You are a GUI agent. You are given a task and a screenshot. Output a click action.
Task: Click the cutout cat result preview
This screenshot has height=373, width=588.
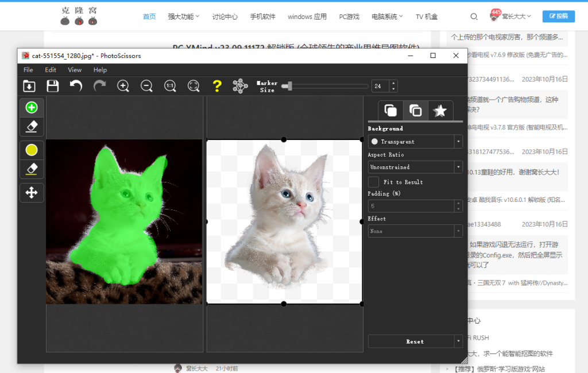pyautogui.click(x=284, y=222)
